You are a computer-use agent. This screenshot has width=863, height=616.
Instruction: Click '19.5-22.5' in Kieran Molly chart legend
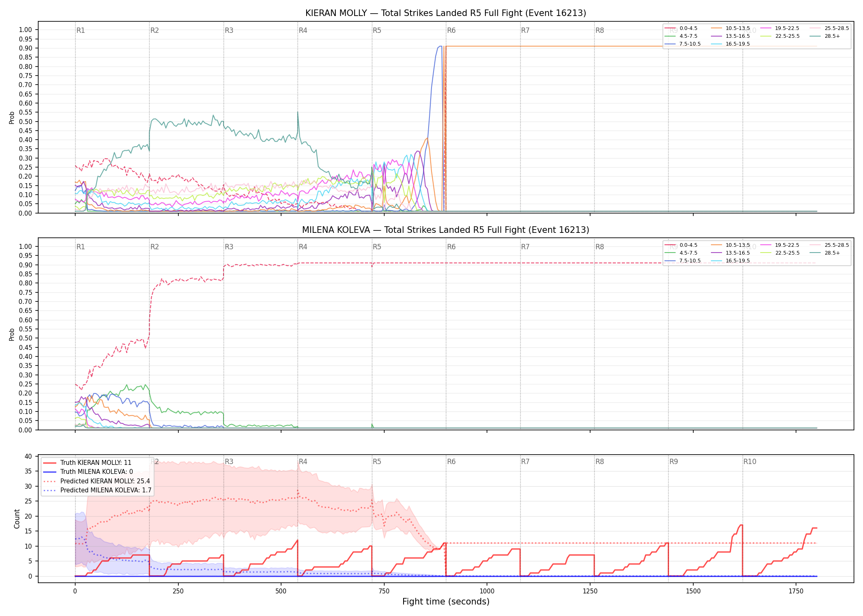click(787, 28)
